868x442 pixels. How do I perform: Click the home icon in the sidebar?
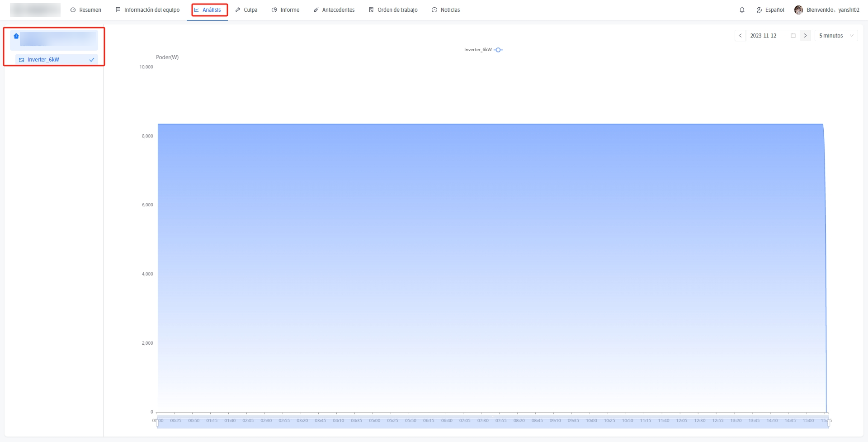point(16,36)
